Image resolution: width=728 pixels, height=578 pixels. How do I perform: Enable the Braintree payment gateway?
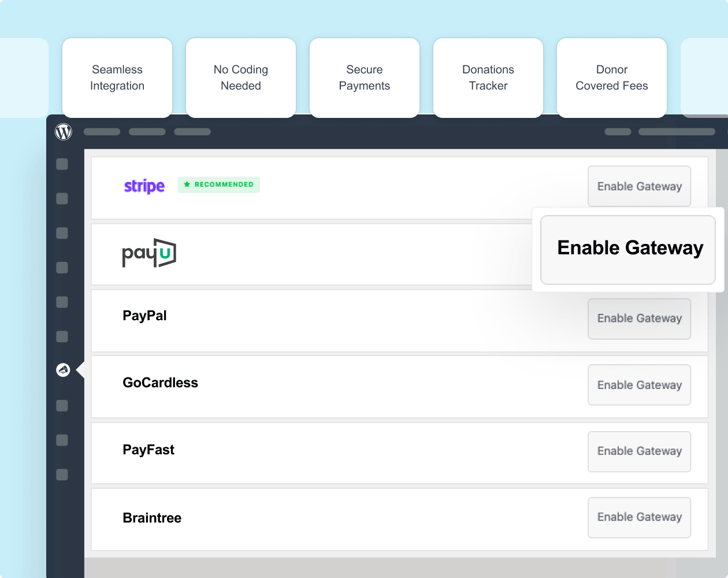click(x=639, y=517)
